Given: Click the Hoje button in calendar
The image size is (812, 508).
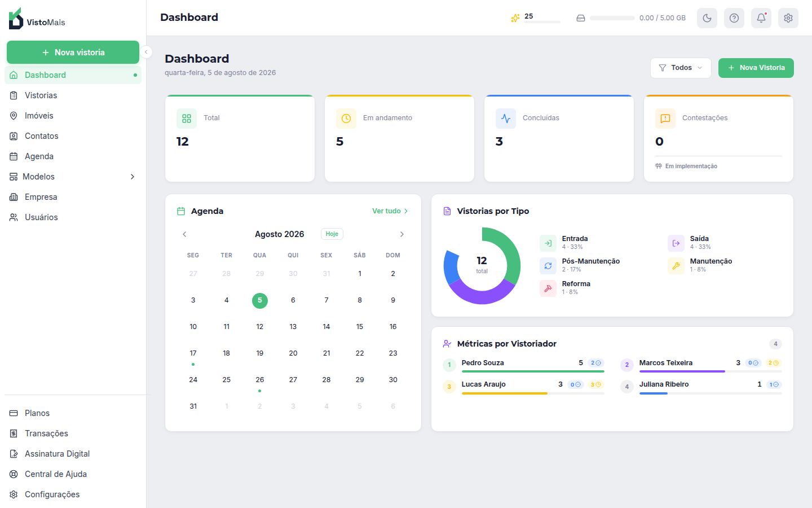Looking at the screenshot, I should [x=332, y=234].
